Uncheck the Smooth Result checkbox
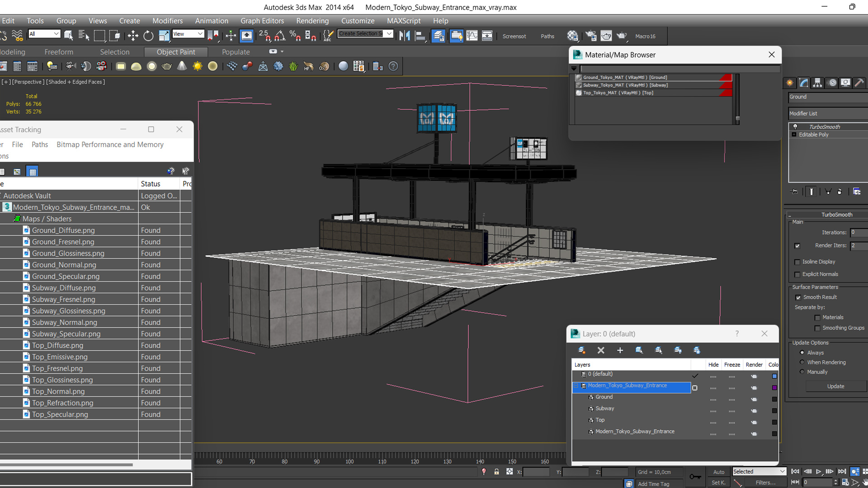Screen dimensions: 868x488 (x=798, y=297)
